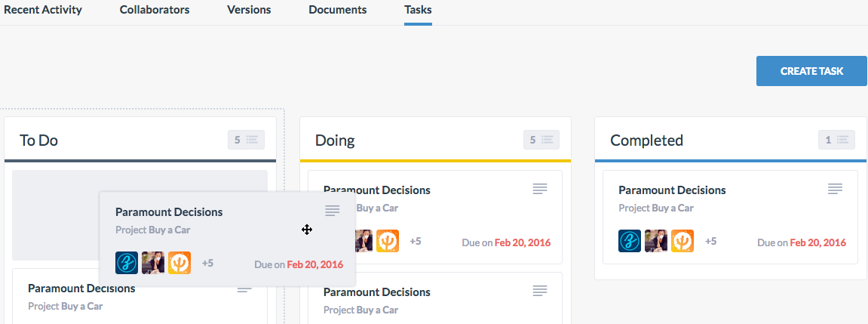Screen dimensions: 868x324
Task: Show the +5 more collaborators on Completed card
Action: (x=711, y=242)
